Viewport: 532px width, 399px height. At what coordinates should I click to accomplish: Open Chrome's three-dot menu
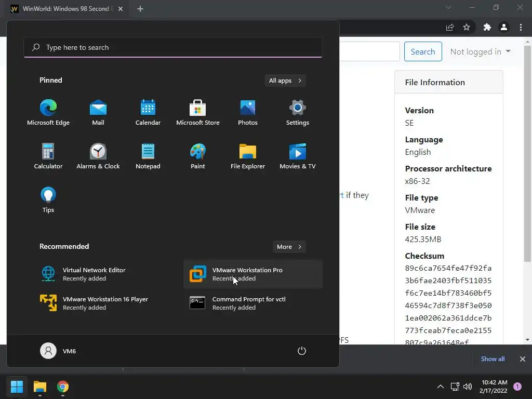click(x=521, y=27)
